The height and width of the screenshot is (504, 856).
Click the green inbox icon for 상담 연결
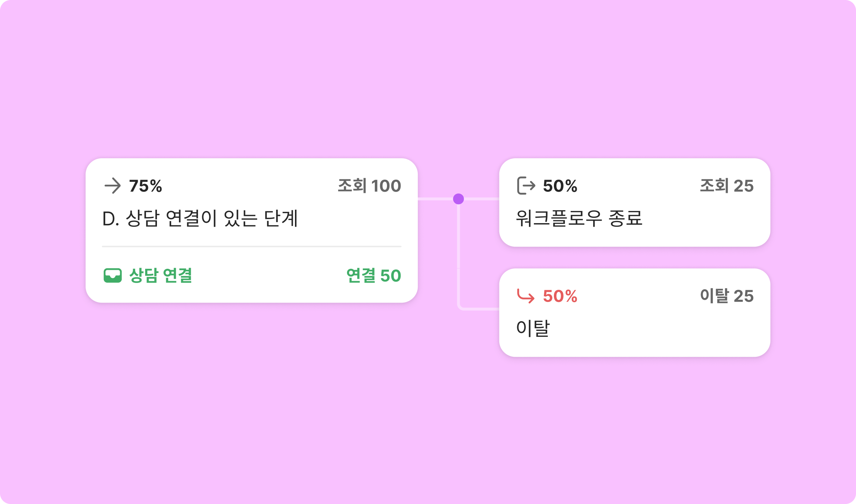(x=112, y=276)
